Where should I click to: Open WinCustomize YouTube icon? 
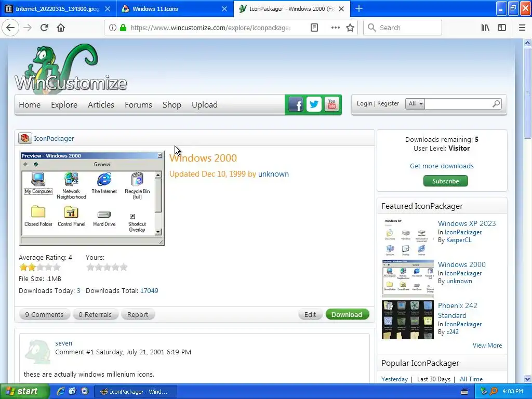point(332,104)
